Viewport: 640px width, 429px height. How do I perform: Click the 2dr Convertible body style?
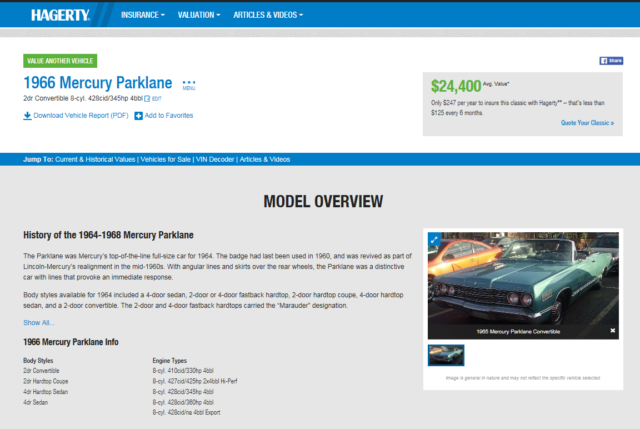click(41, 371)
